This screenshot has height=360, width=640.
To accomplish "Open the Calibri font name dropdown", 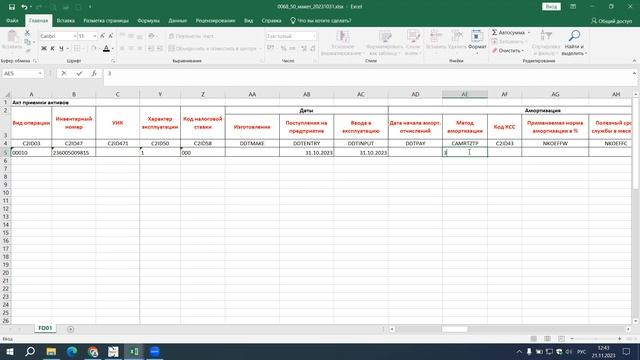I will (75, 36).
